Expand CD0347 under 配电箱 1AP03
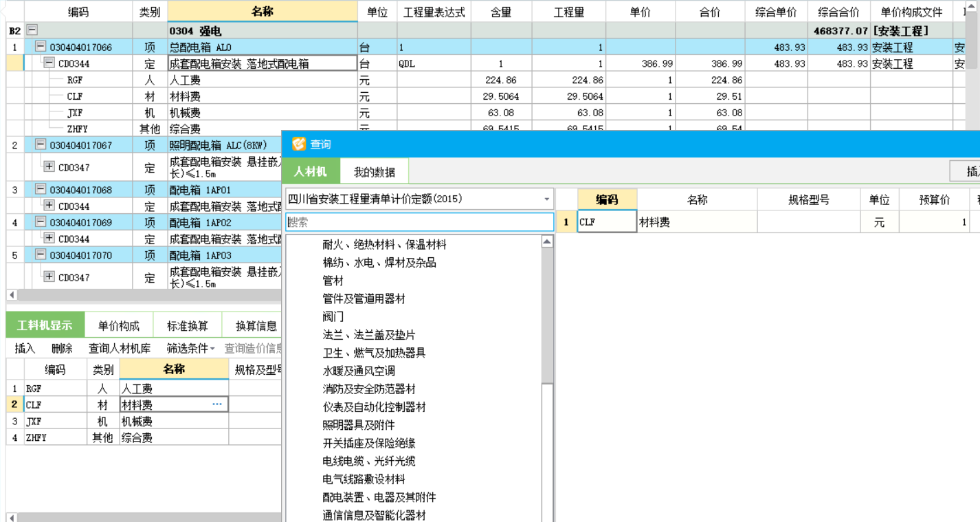Image resolution: width=980 pixels, height=522 pixels. pos(49,276)
